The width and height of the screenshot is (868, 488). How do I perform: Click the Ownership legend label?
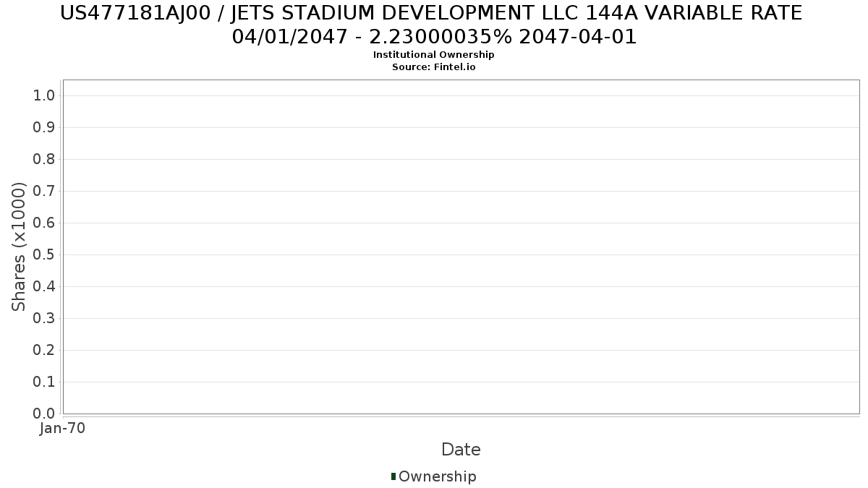[x=438, y=476]
